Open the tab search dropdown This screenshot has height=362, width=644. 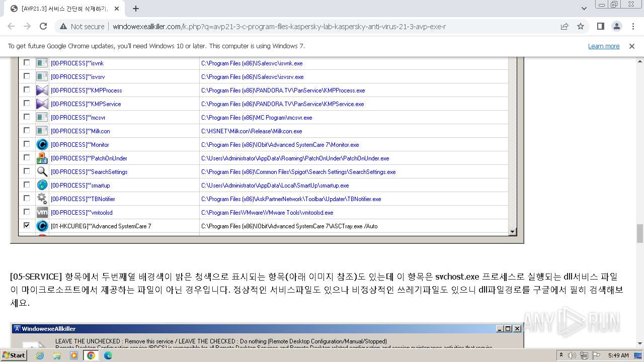584,9
